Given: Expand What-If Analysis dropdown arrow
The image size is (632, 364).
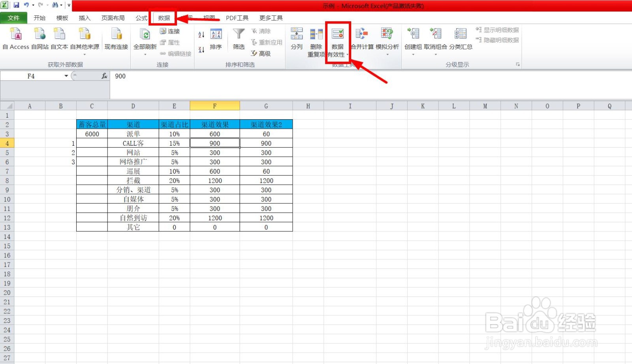Looking at the screenshot, I should point(387,54).
